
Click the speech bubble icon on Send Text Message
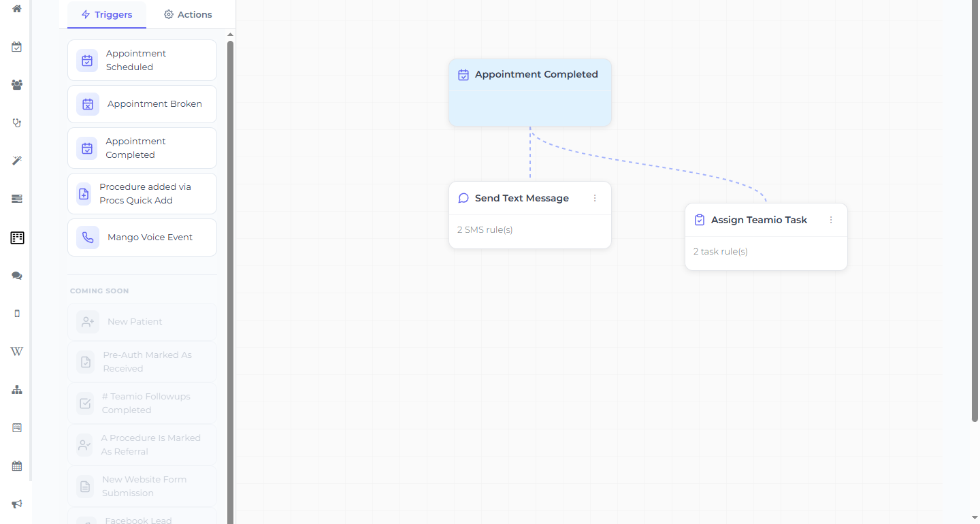click(463, 198)
